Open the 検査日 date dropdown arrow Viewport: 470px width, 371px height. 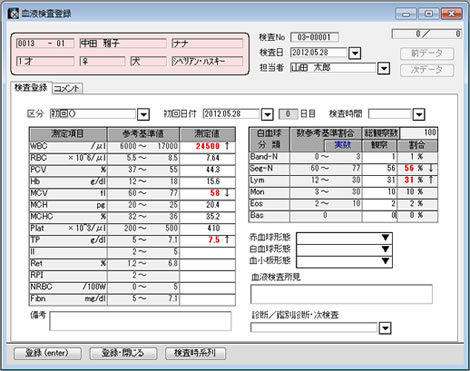click(354, 53)
